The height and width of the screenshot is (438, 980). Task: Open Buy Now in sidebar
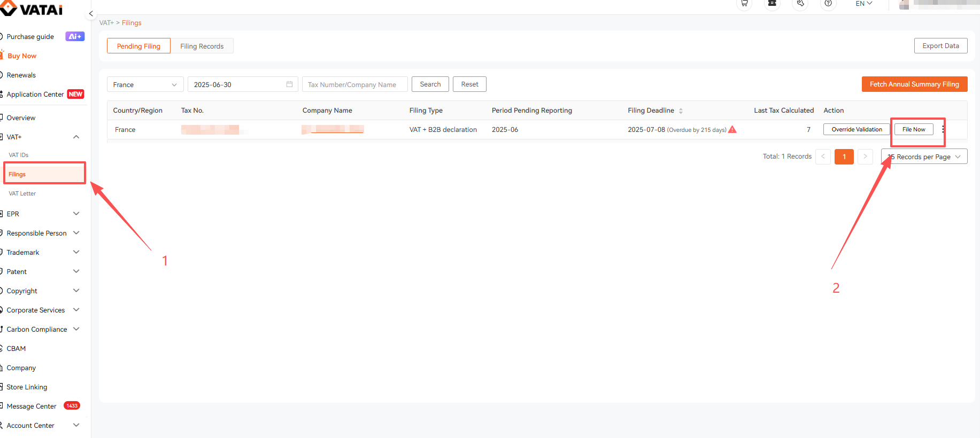point(22,56)
